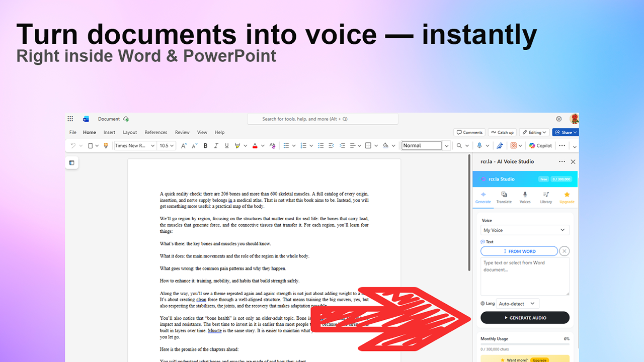Open the settings gear
Viewport: 644px width, 362px height.
tap(559, 119)
